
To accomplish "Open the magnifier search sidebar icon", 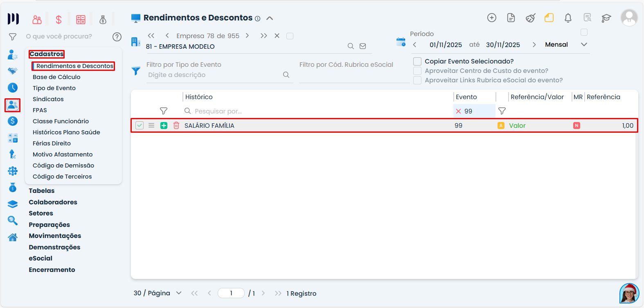I will click(13, 220).
